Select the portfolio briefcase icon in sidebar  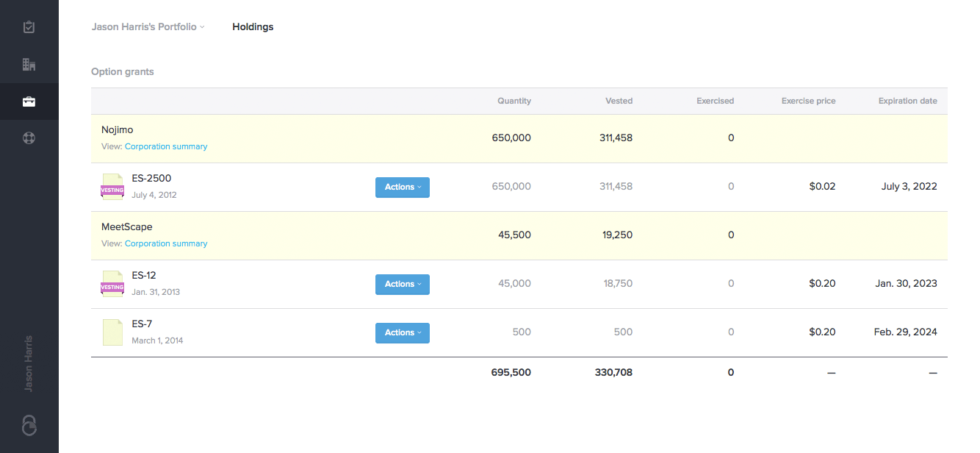pos(29,101)
